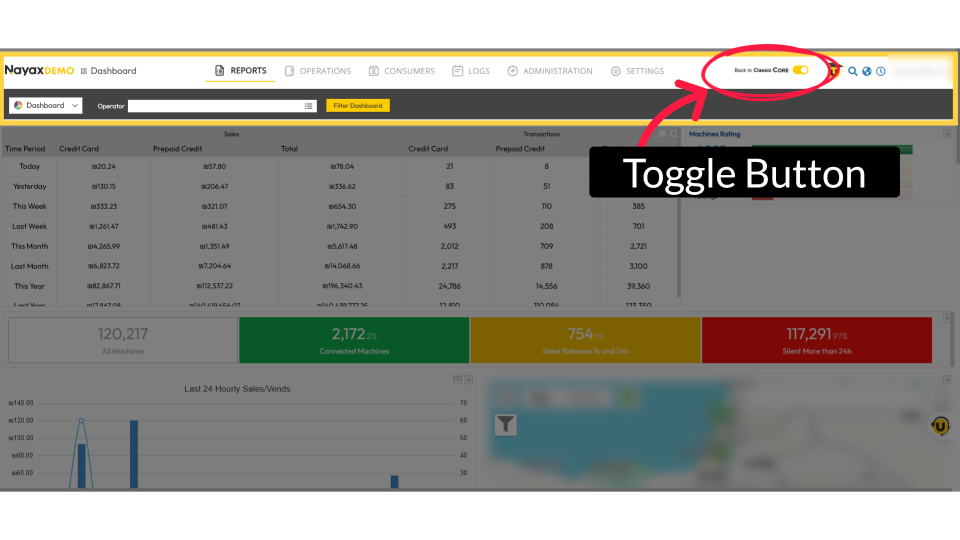The image size is (960, 540).
Task: Collapse the Machines Rating panel arrow
Action: pos(946,134)
